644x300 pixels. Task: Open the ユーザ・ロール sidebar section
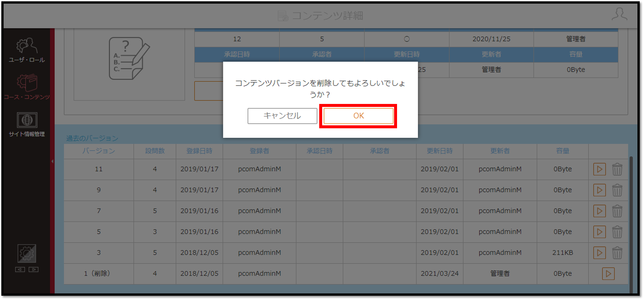(x=27, y=50)
